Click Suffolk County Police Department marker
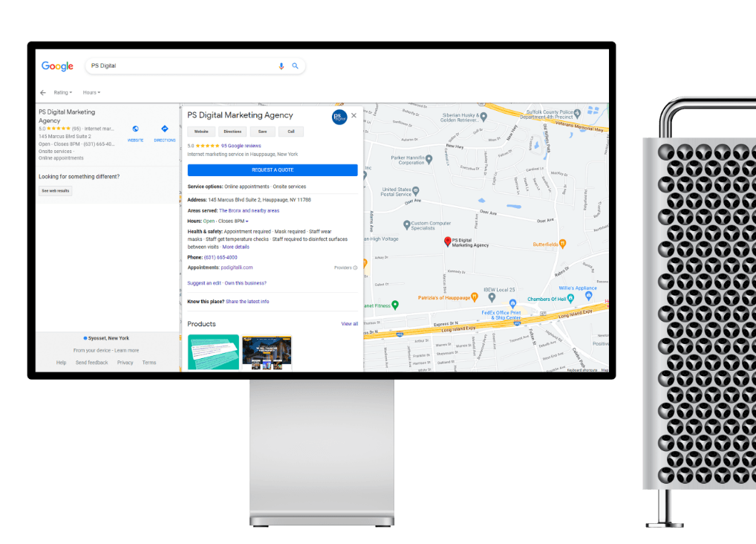Viewport: 756px width, 544px height. (x=577, y=114)
